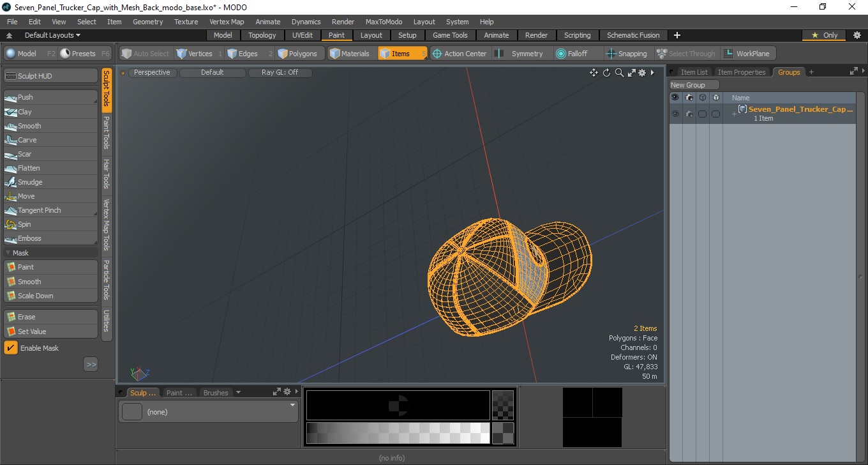Expand the Seven_Panel_Trucker_Cap group tree
Viewport: 868px width, 465px height.
[734, 114]
